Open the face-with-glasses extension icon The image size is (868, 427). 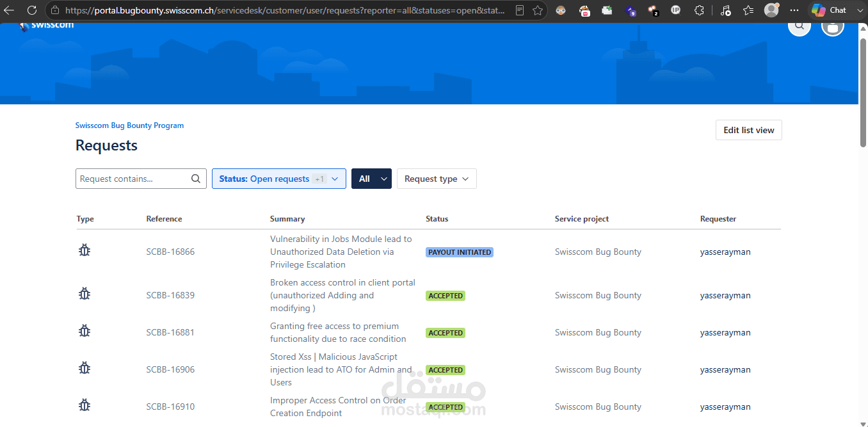coord(561,10)
